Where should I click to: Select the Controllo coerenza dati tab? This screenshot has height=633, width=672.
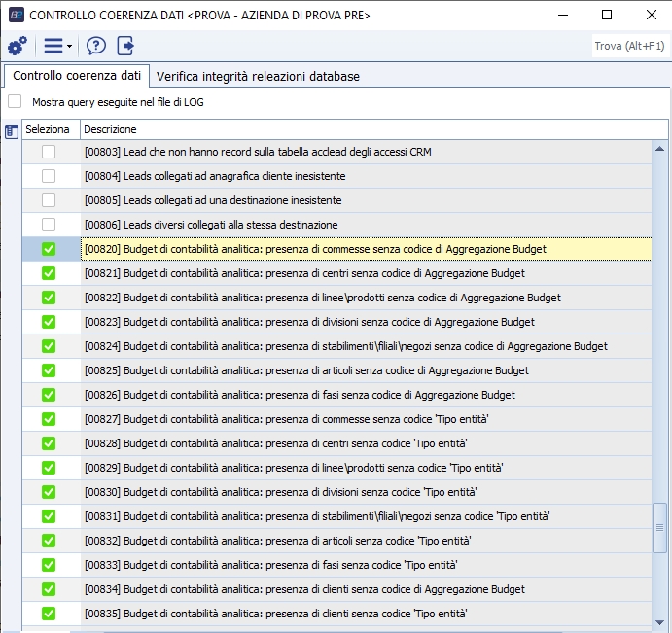point(77,76)
